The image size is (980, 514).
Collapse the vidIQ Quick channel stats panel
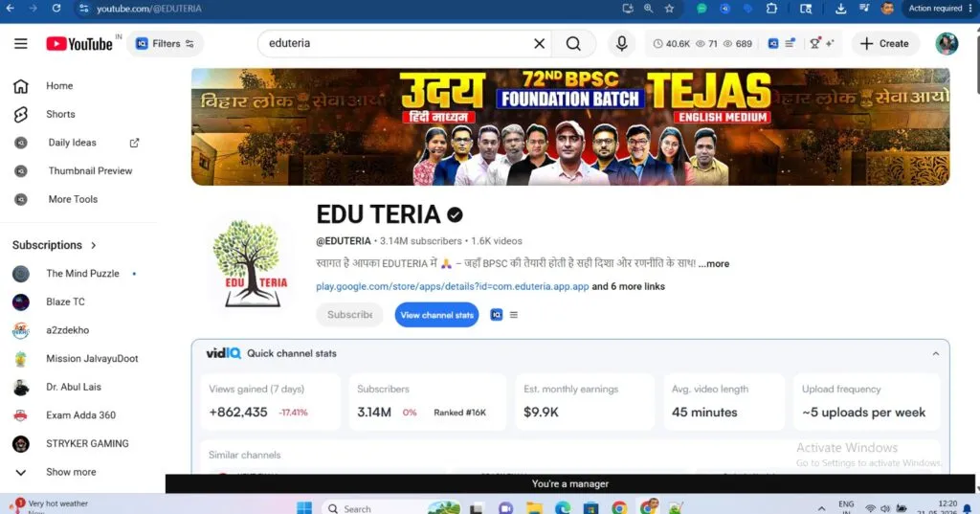(936, 353)
